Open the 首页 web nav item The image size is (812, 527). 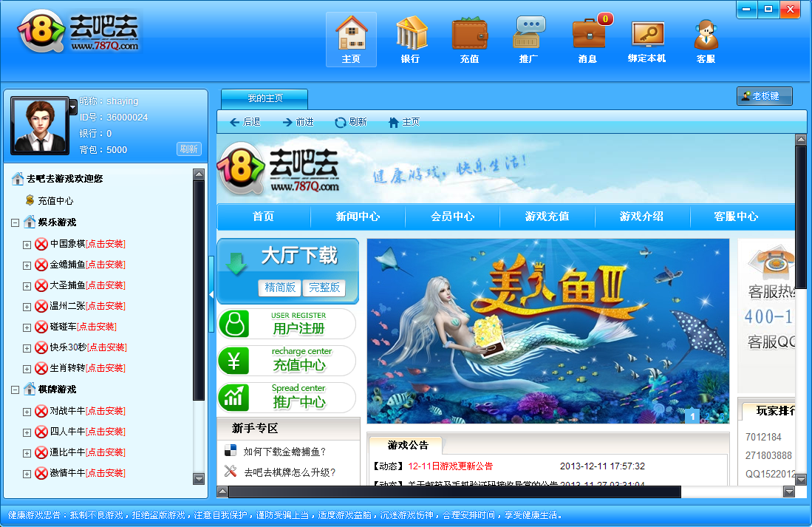click(264, 217)
